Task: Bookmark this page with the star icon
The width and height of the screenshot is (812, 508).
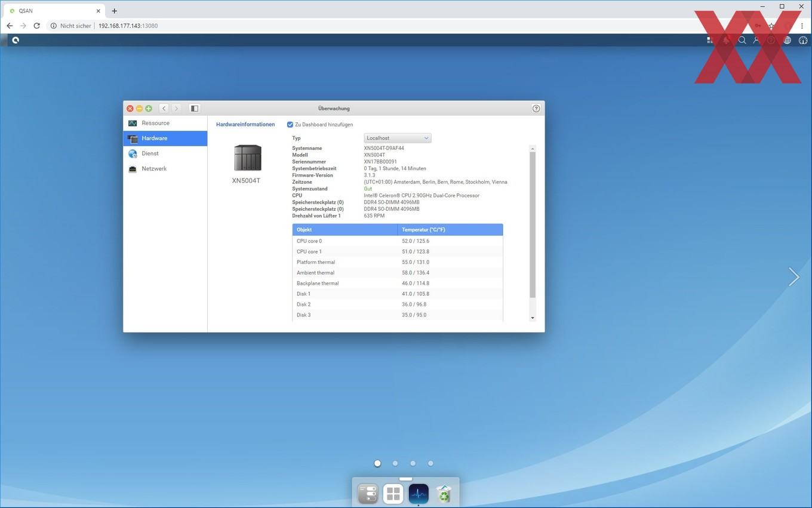Action: tap(771, 26)
